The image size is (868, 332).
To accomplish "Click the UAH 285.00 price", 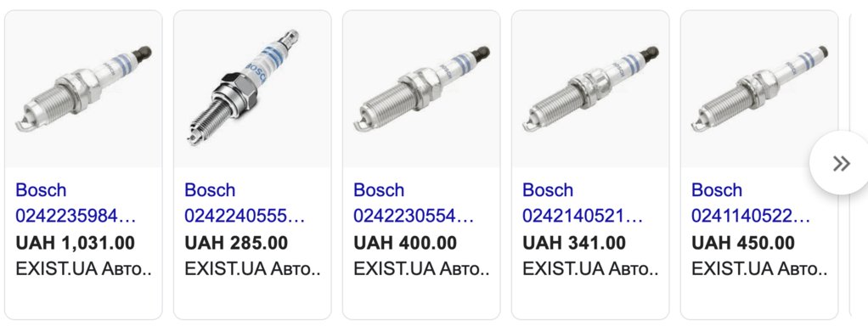I will [236, 243].
